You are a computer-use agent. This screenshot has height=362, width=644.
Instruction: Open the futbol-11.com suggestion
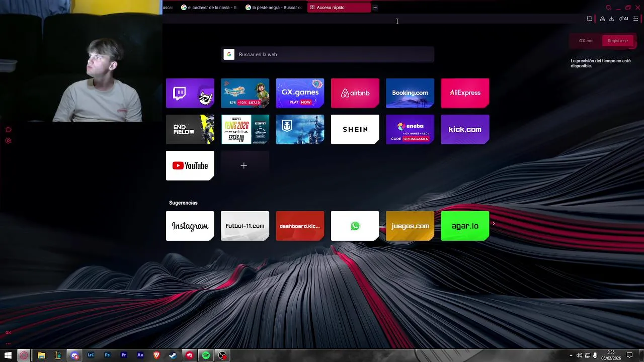tap(245, 226)
